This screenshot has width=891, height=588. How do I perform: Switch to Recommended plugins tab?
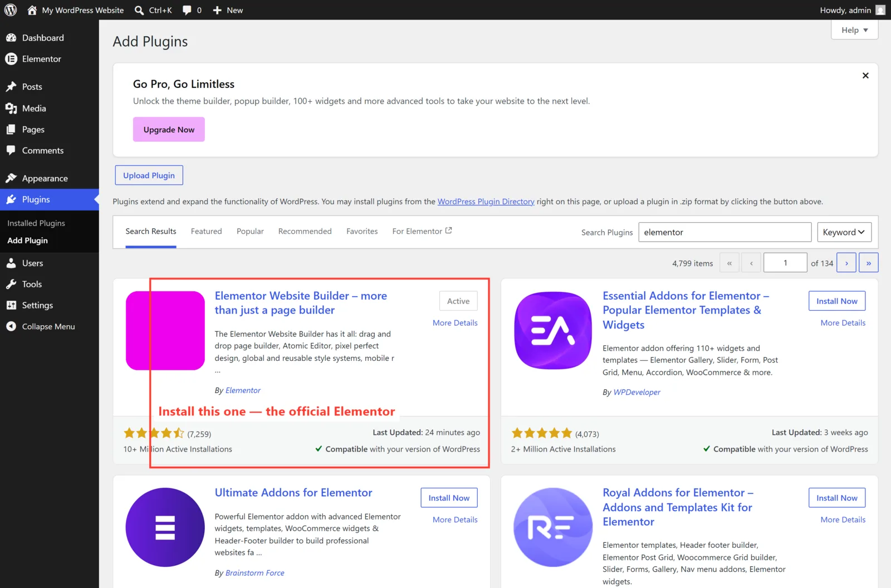coord(305,231)
